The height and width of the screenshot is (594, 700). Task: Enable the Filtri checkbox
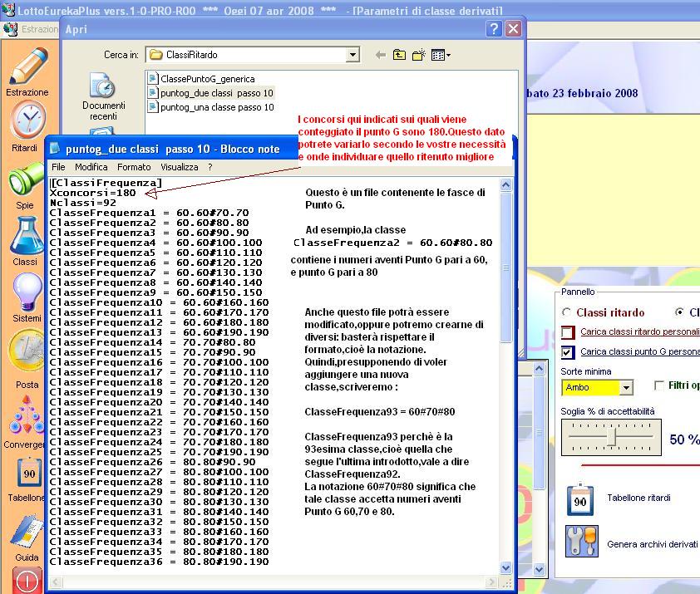click(658, 385)
